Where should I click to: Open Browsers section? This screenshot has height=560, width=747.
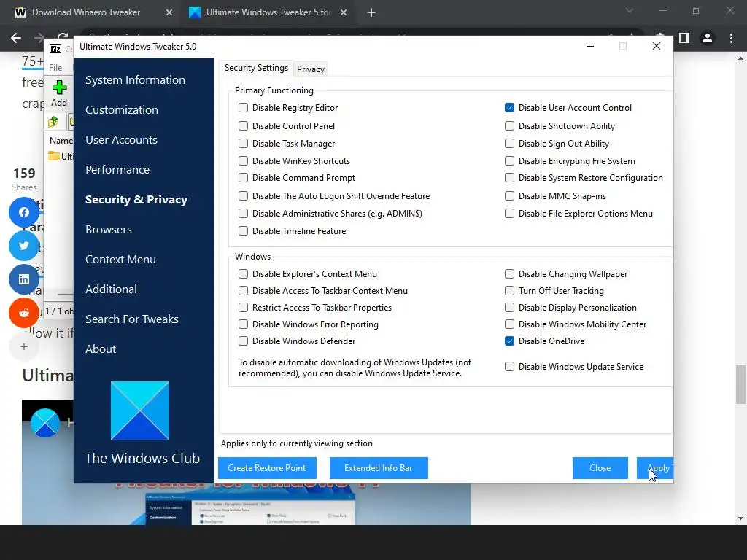109,230
